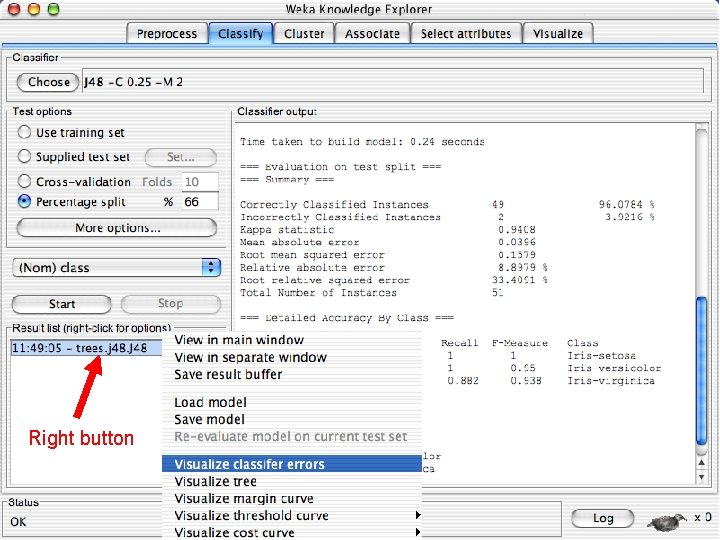Click 'Iris-setosa' class in output
Screen dimensions: 720x540
click(x=602, y=355)
